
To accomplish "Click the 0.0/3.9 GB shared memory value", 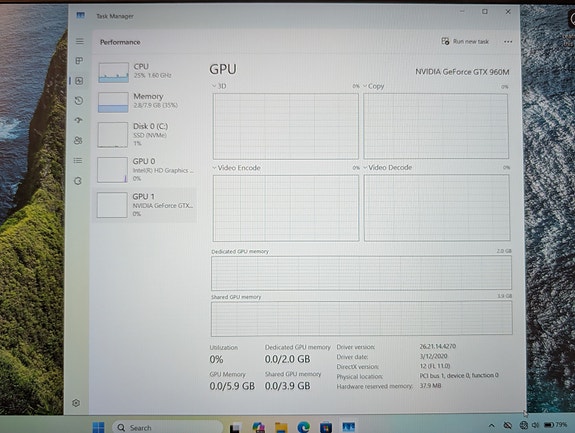I will 288,386.
